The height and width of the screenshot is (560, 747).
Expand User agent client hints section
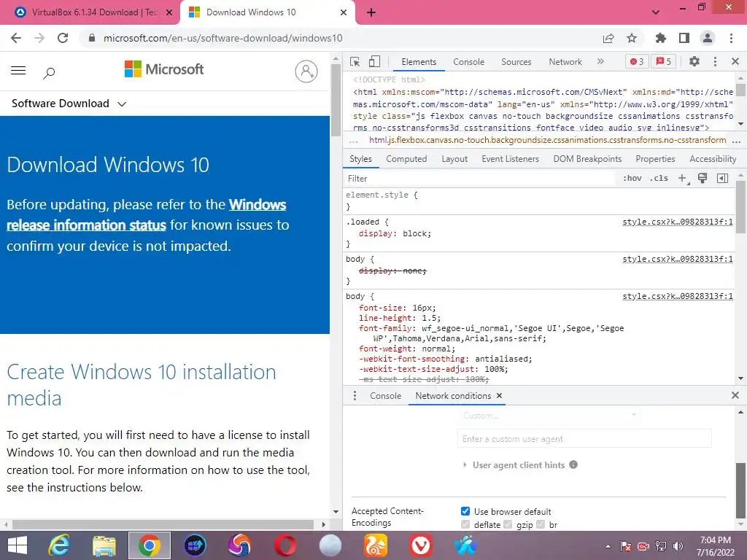[465, 464]
